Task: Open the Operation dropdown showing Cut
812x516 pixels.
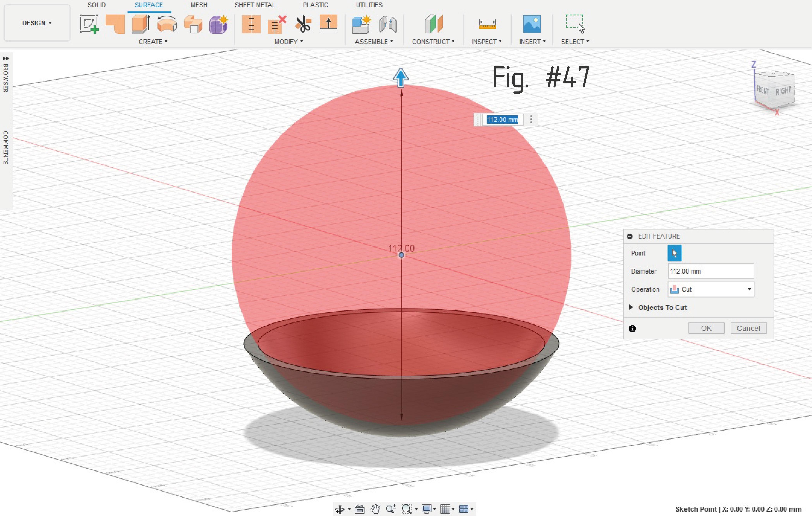Action: click(x=710, y=289)
